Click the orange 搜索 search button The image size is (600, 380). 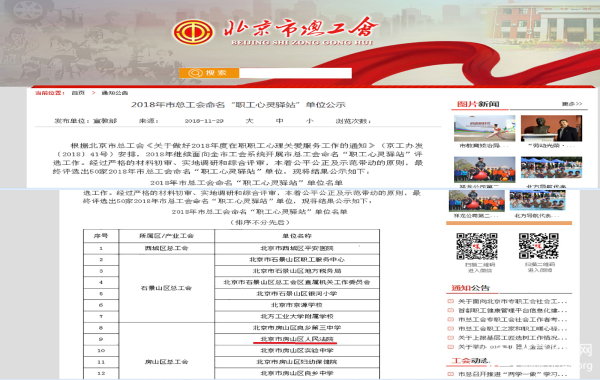click(209, 73)
